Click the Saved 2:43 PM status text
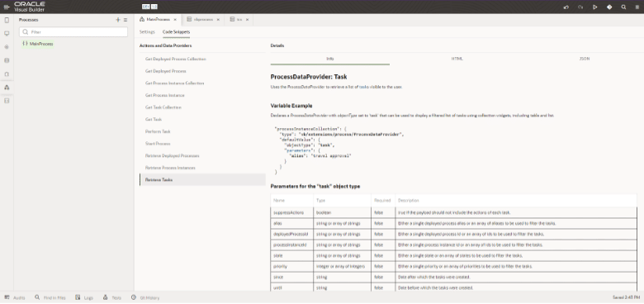The height and width of the screenshot is (304, 644). [x=626, y=297]
